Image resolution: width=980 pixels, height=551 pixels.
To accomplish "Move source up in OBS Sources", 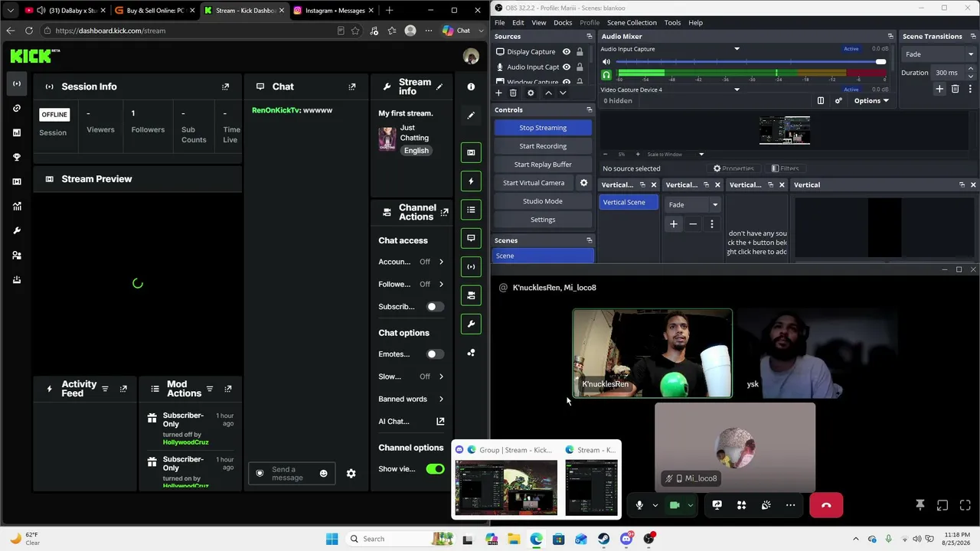I will (x=548, y=93).
